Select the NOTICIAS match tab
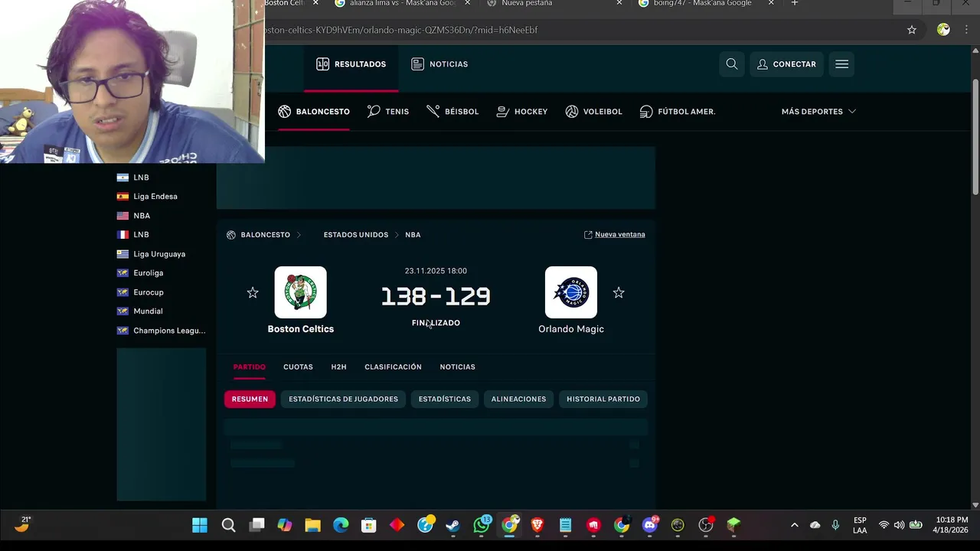Image resolution: width=980 pixels, height=551 pixels. 457,367
